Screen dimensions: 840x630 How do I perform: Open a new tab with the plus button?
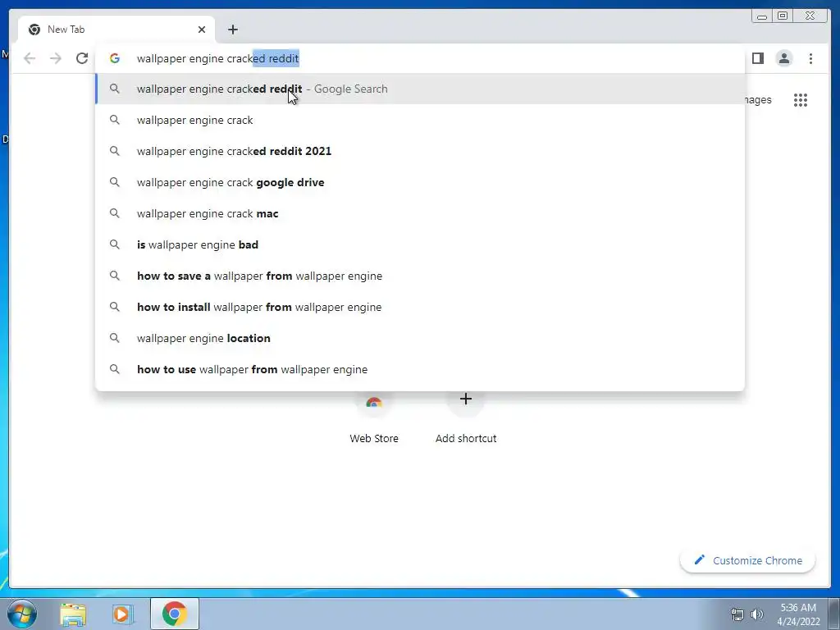[232, 30]
